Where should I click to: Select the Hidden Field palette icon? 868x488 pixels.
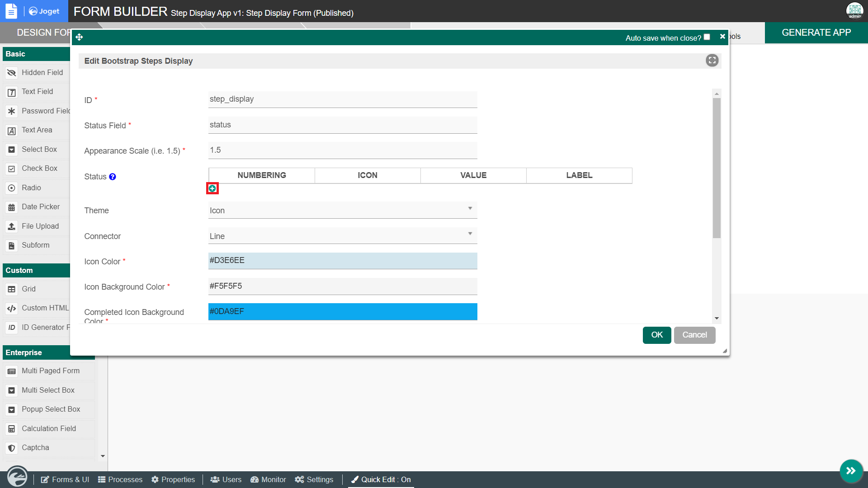(12, 73)
